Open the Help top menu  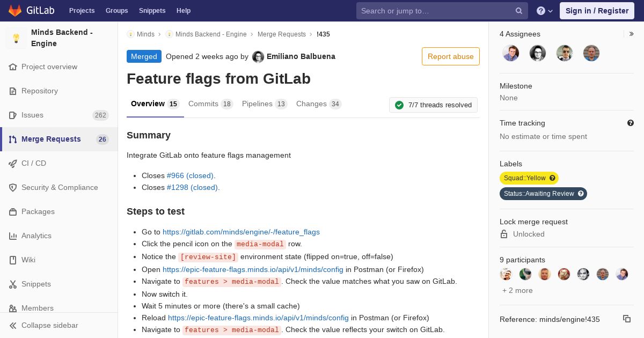pyautogui.click(x=184, y=11)
